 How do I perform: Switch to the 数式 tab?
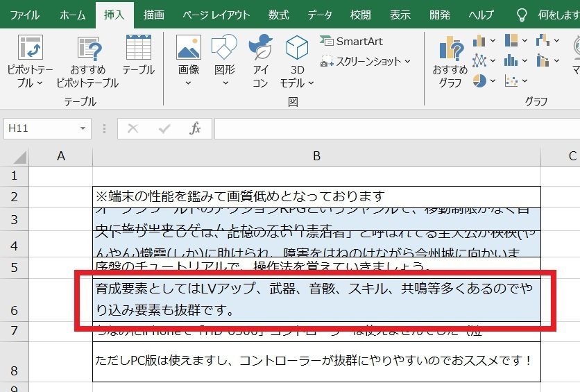278,15
